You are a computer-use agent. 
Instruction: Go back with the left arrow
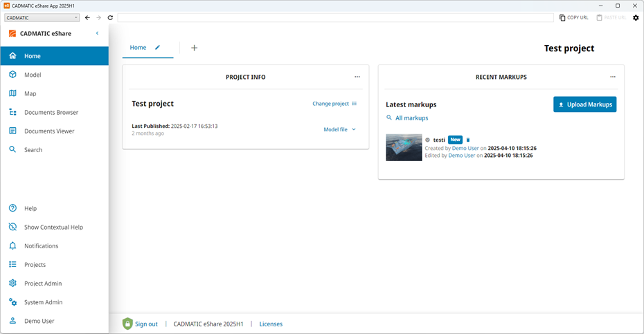87,18
